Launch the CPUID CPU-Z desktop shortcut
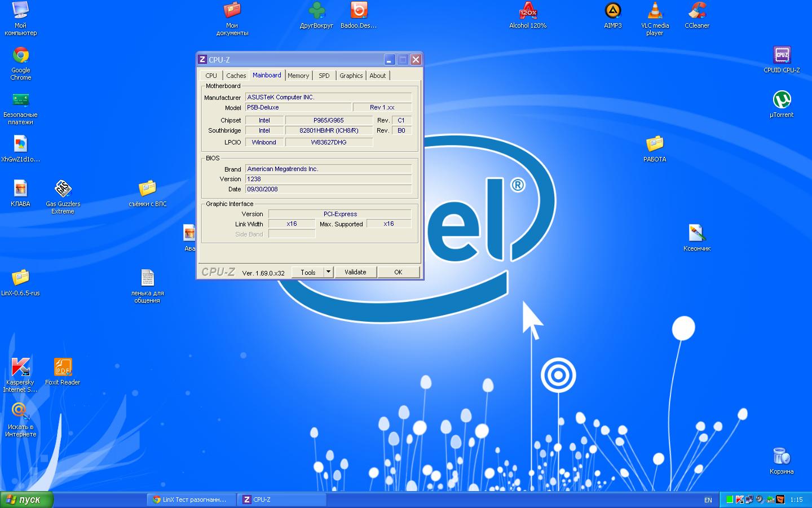812x508 pixels. 782,60
